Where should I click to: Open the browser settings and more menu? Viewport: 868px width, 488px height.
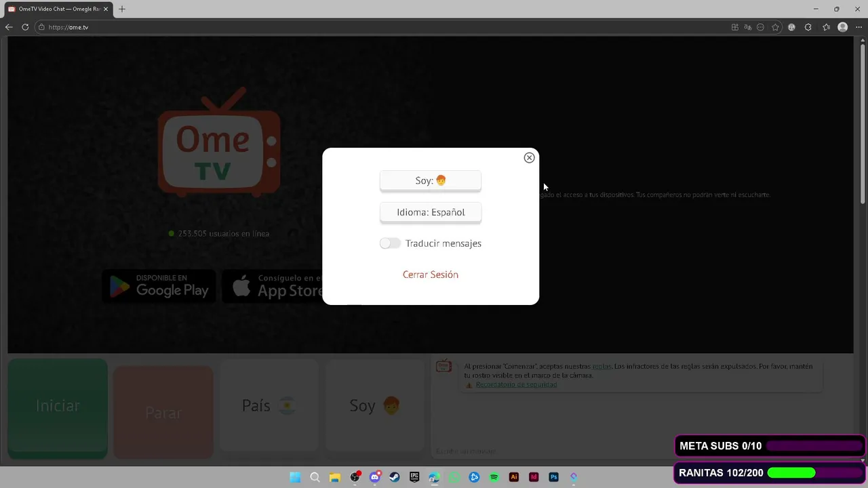[x=859, y=27]
